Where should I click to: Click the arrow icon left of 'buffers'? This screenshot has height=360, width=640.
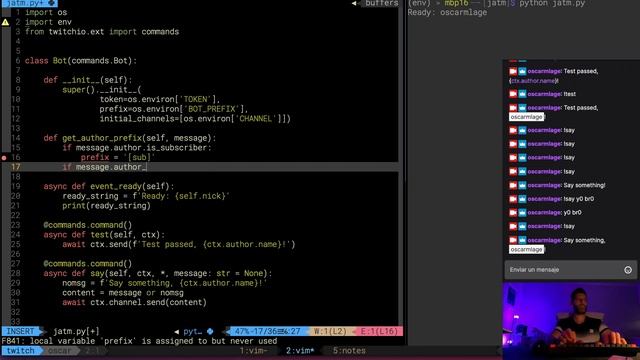[355, 3]
